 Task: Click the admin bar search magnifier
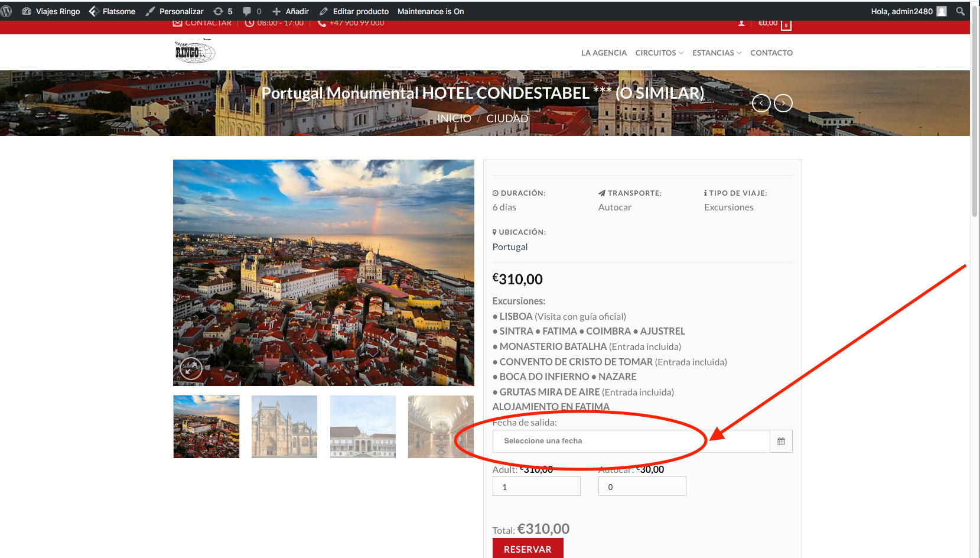pyautogui.click(x=961, y=11)
